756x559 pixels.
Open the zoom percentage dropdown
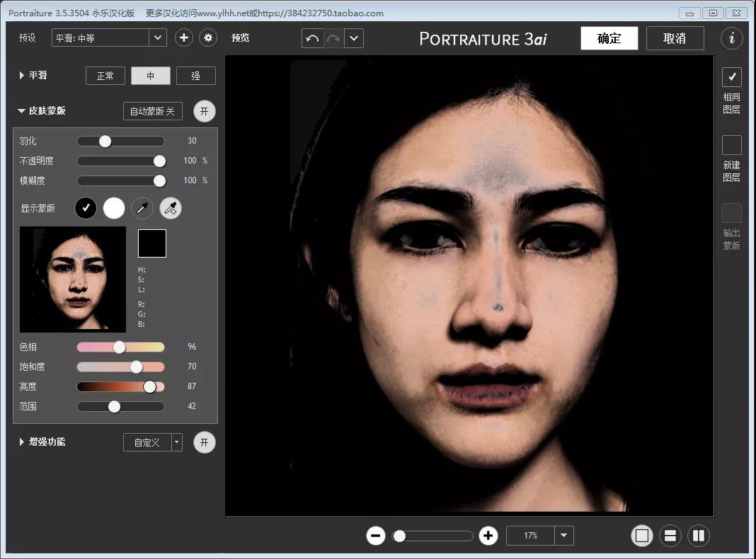tap(563, 536)
